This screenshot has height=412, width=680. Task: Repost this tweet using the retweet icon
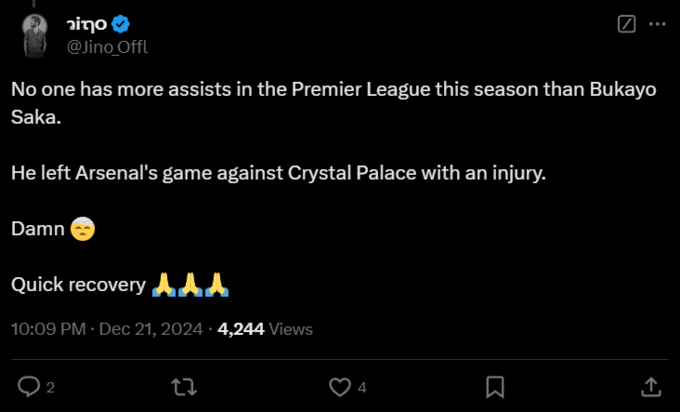(184, 386)
